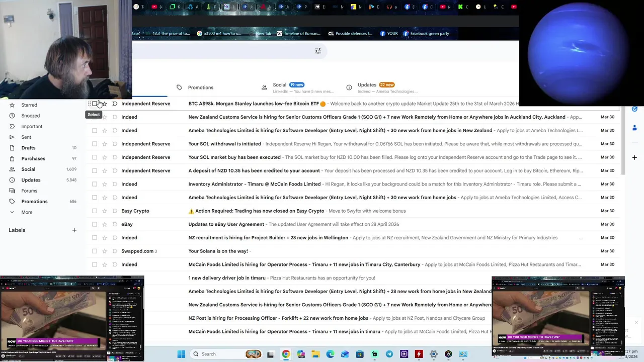
Task: Select the NZD 10.35 deposit email checkbox
Action: click(x=95, y=170)
